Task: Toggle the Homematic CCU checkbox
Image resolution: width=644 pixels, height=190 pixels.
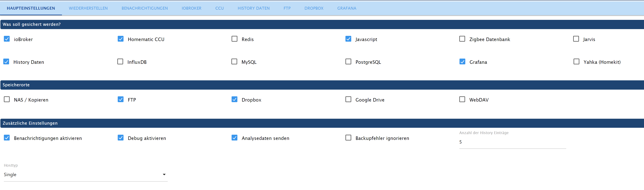Action: click(x=120, y=39)
